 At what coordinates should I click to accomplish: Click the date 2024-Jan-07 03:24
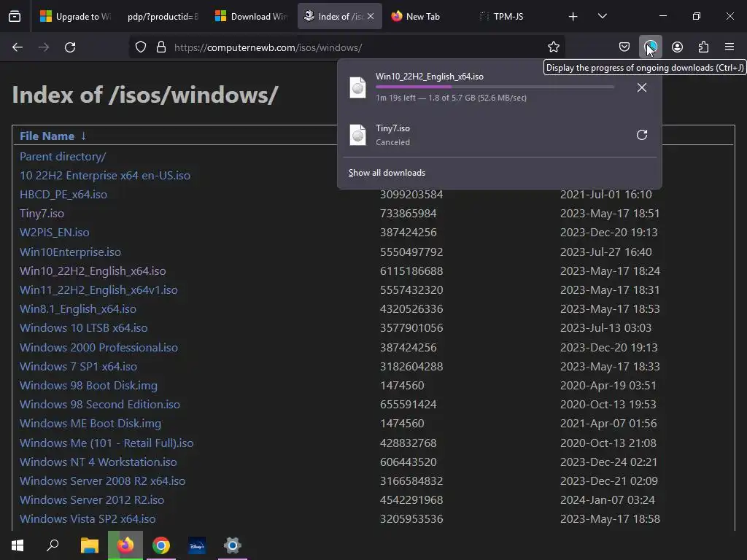pos(608,500)
